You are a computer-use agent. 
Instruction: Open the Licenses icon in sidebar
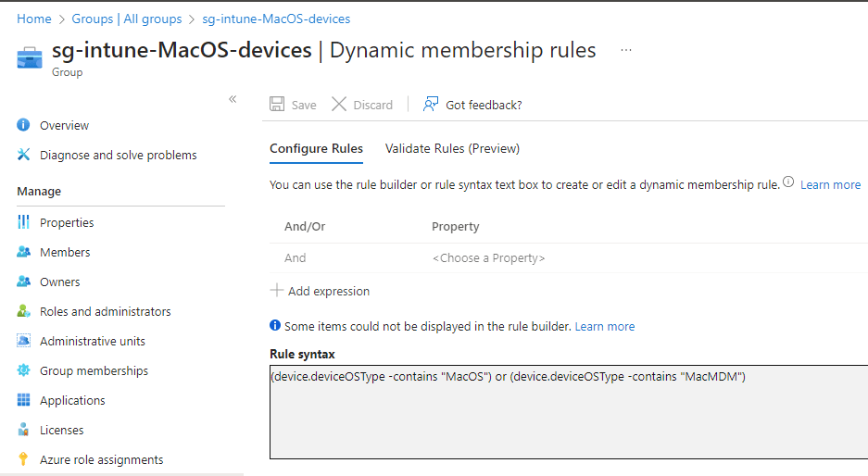(23, 430)
